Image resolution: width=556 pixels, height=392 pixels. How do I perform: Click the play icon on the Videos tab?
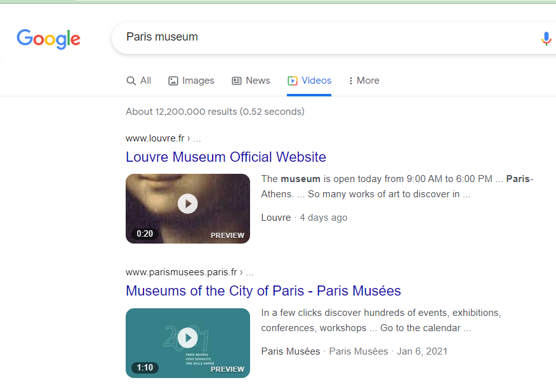[293, 81]
